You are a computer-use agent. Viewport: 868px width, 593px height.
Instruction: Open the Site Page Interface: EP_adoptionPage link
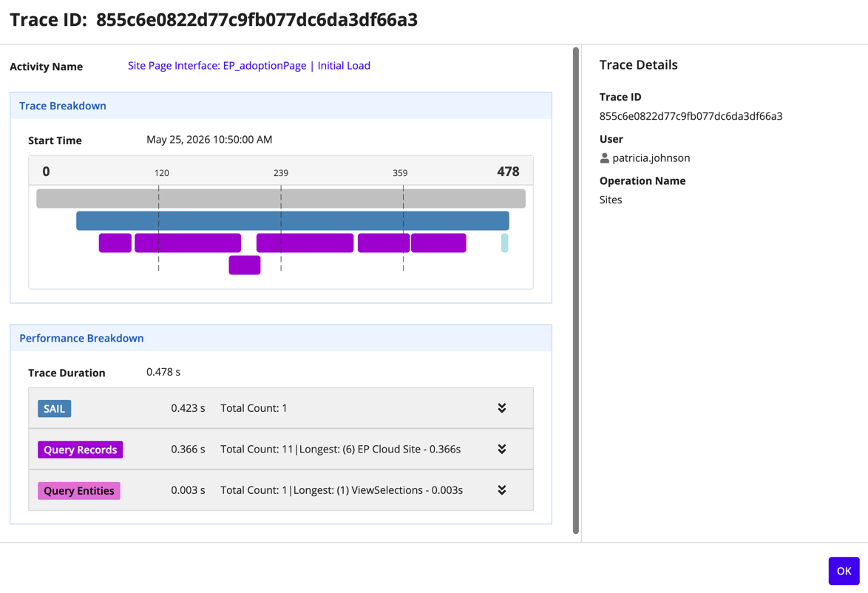tap(248, 66)
